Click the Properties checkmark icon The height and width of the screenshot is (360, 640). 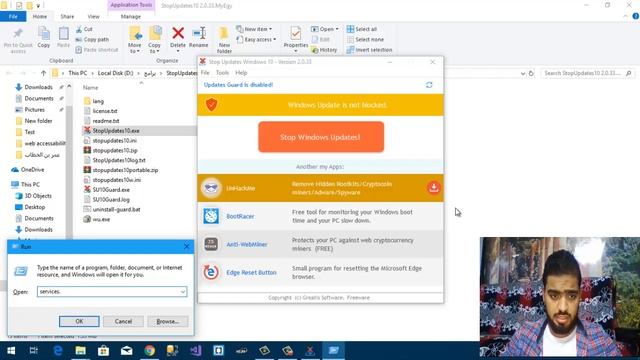296,33
